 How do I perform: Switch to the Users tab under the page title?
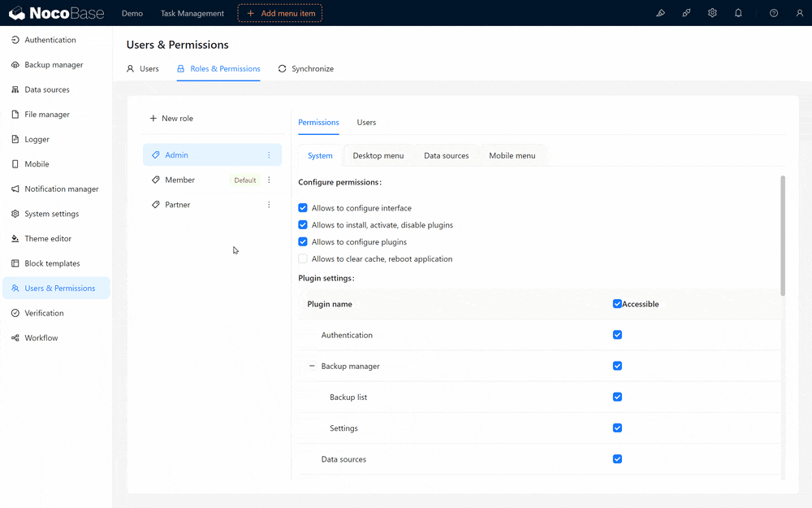click(x=143, y=69)
